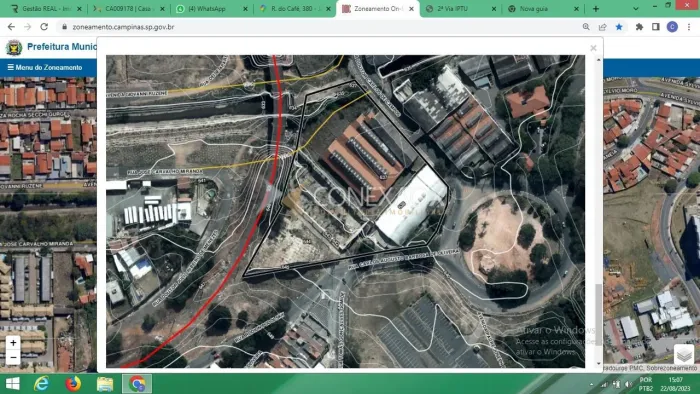The image size is (700, 394).
Task: Switch to the Gestão REAL browser tab
Action: [x=46, y=8]
